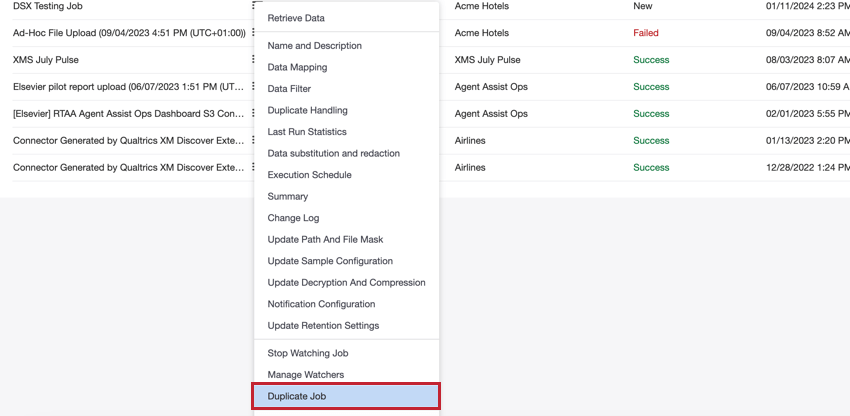This screenshot has width=850, height=416.
Task: Open three-dot menu for RTAA Agent Assist Ops job
Action: (x=253, y=113)
